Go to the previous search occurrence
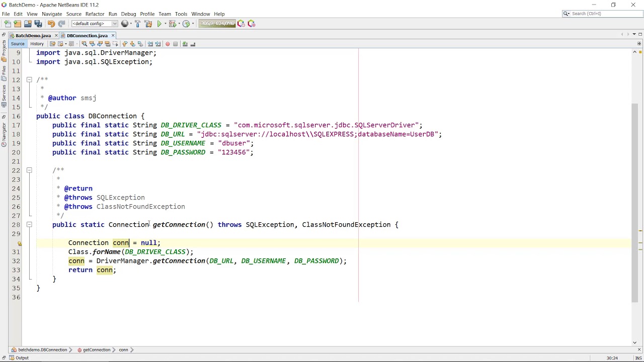Screen dimensions: 644x362 [92, 44]
